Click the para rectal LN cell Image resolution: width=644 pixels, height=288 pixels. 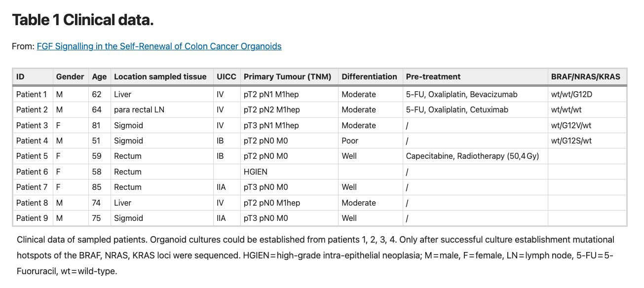138,109
